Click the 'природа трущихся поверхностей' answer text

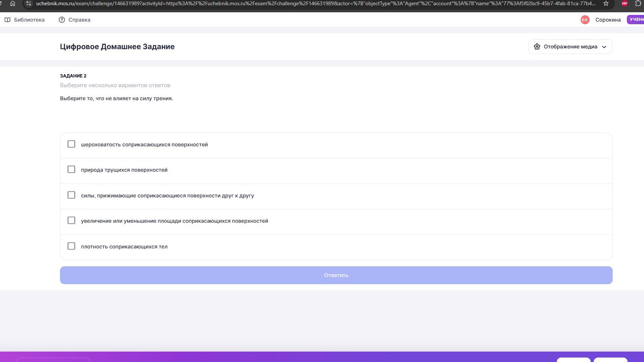click(124, 170)
